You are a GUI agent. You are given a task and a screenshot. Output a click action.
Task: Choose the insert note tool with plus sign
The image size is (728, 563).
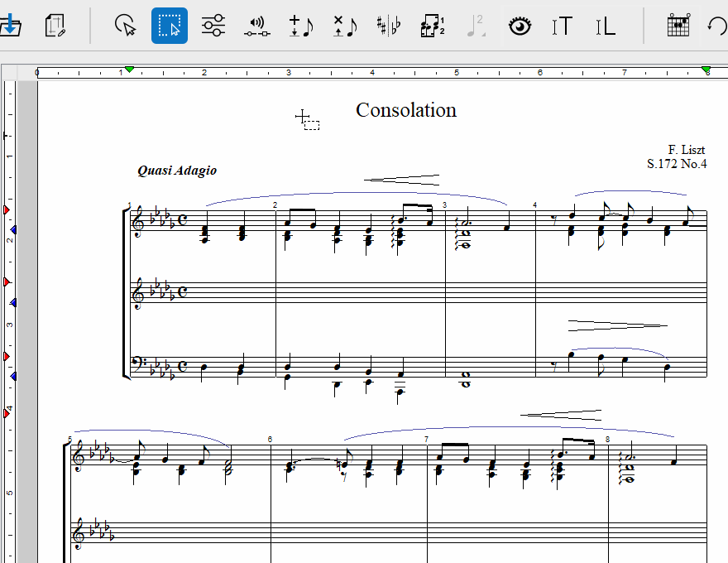tap(301, 26)
